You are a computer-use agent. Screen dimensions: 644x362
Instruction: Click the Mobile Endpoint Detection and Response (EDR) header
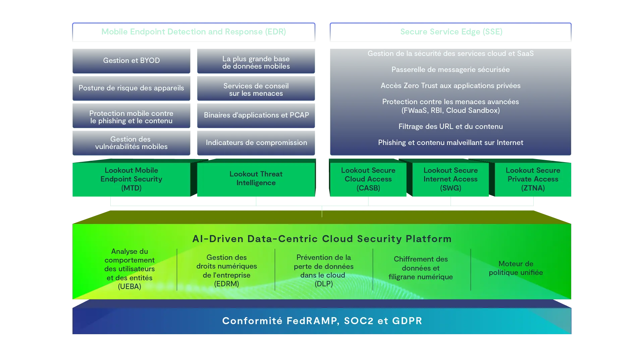pyautogui.click(x=194, y=32)
